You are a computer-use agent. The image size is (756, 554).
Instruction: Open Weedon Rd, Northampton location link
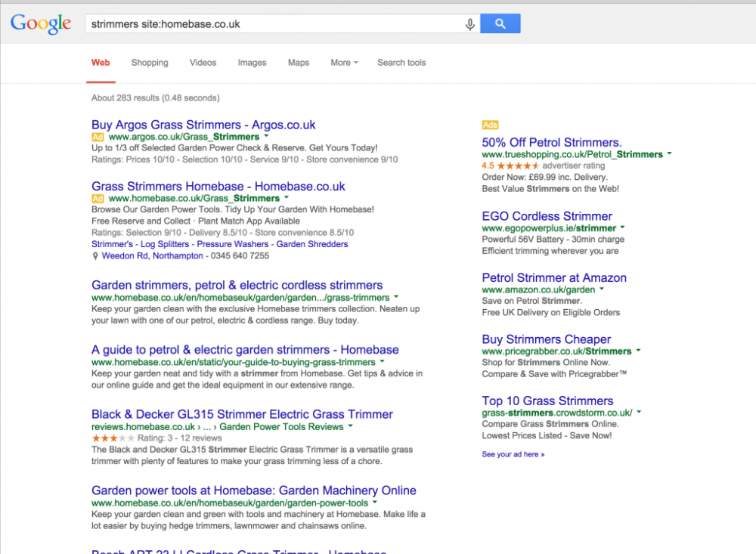click(153, 256)
